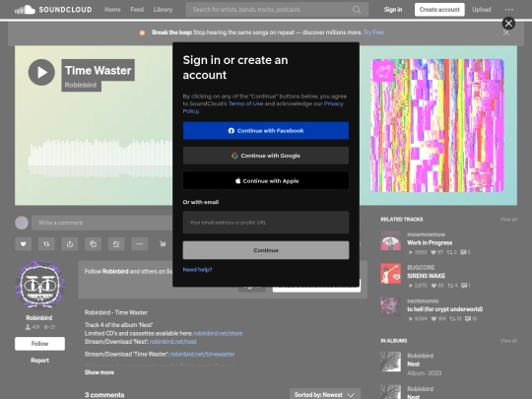Focus the Write a comment field
The width and height of the screenshot is (532, 399).
[x=101, y=223]
